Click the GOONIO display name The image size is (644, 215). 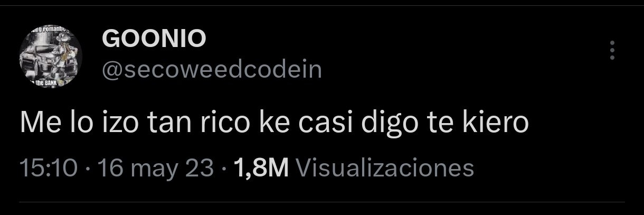154,38
